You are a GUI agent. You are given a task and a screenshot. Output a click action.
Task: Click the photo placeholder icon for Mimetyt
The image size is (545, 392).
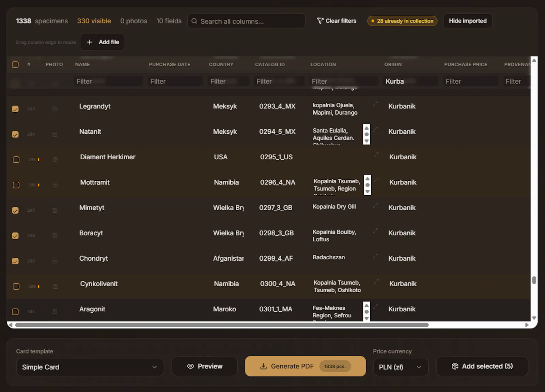pyautogui.click(x=55, y=210)
